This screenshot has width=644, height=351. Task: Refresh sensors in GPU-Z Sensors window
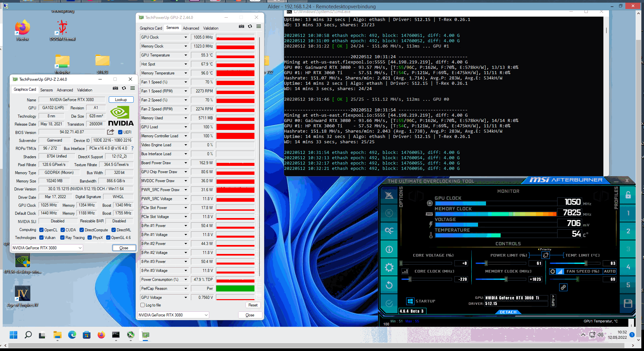250,27
